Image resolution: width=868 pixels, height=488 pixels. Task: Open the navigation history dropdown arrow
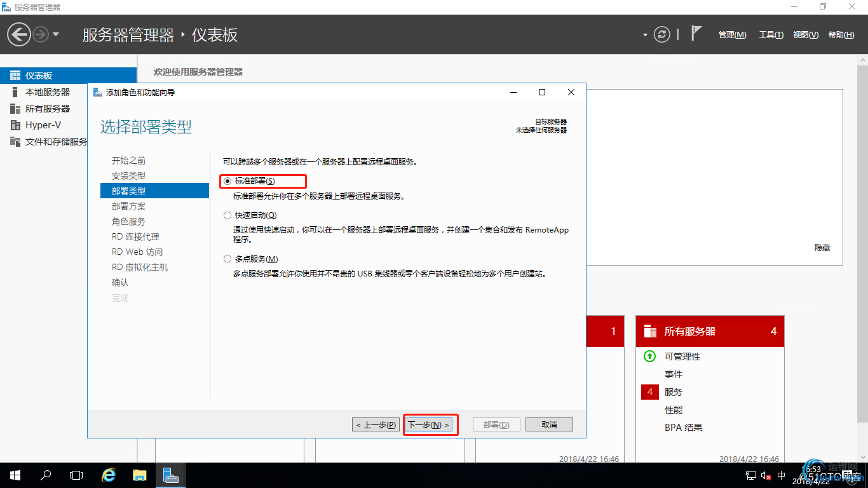[56, 34]
